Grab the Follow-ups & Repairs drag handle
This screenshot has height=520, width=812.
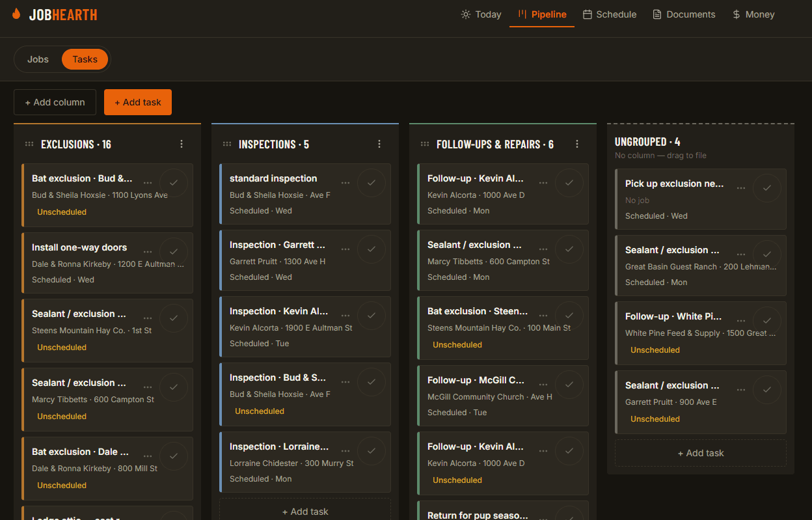coord(425,144)
